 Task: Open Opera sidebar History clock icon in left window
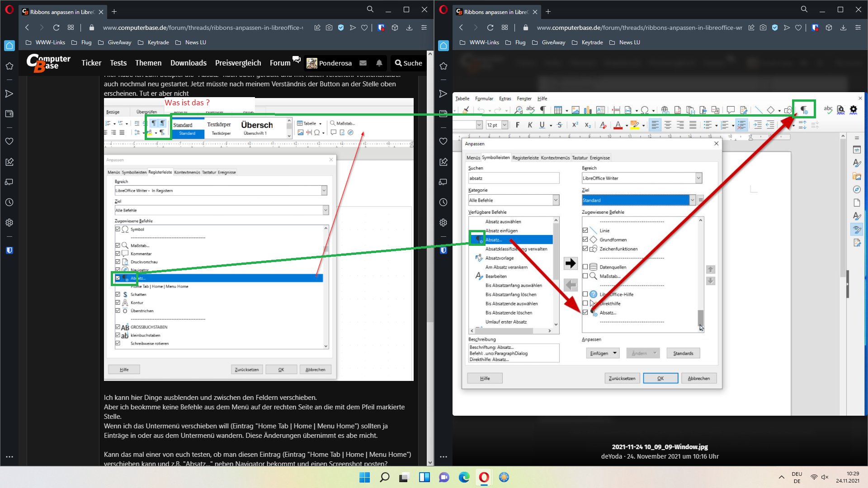[9, 202]
